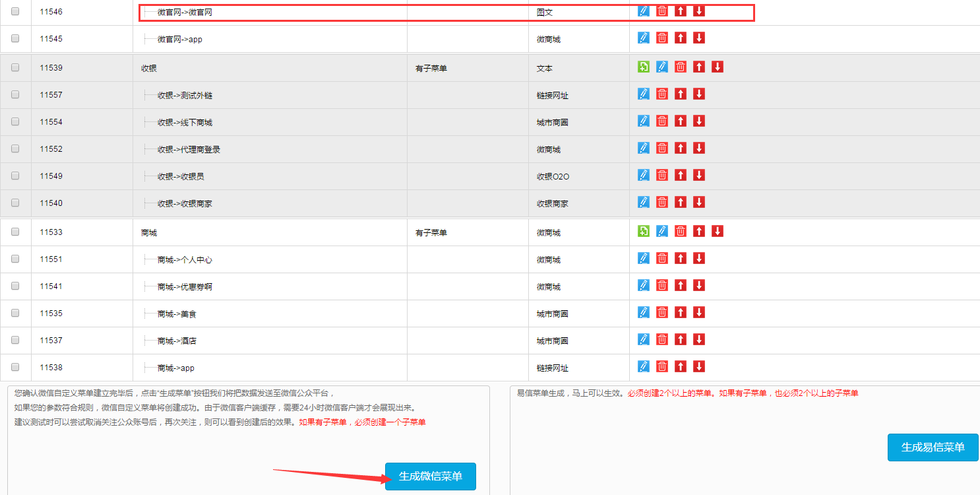This screenshot has height=495, width=980.
Task: Click the 收银->代理商登录 menu name
Action: pyautogui.click(x=189, y=150)
